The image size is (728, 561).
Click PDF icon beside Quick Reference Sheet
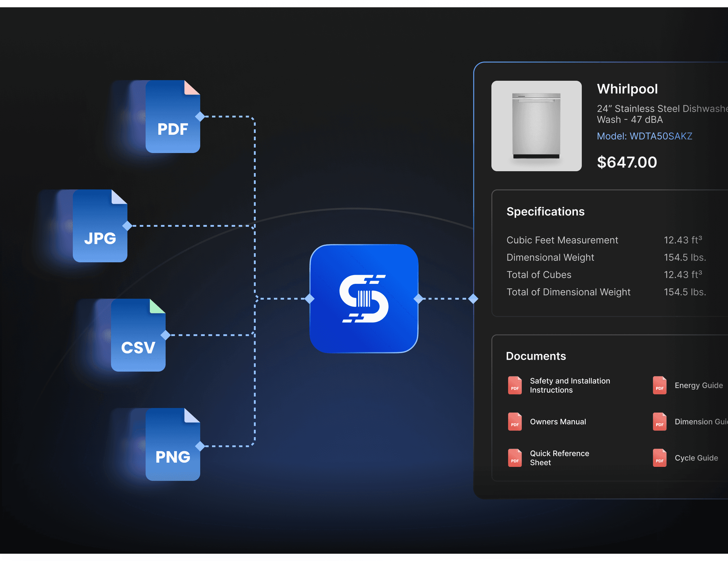(515, 458)
